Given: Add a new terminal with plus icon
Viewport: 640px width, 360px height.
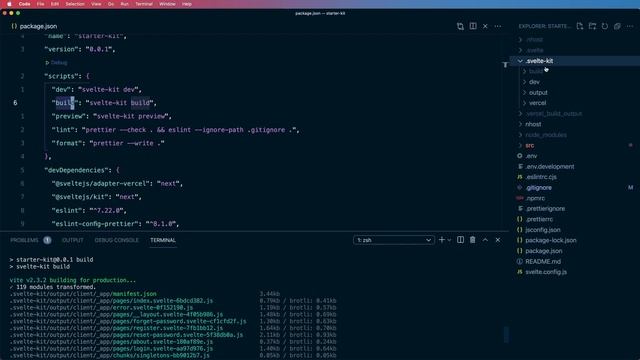Looking at the screenshot, I should 441,240.
